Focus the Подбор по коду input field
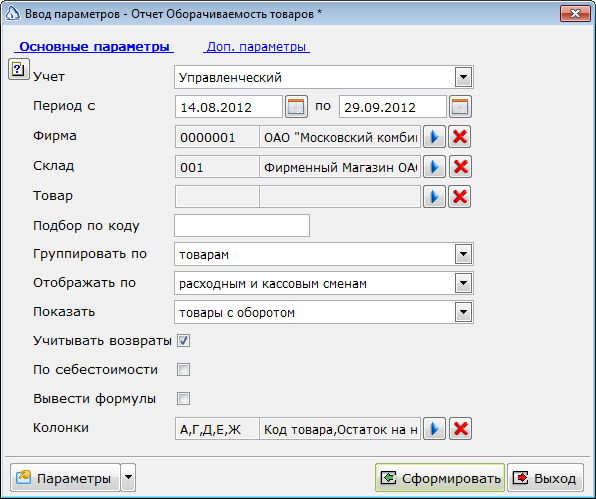596x499 pixels. 242,226
